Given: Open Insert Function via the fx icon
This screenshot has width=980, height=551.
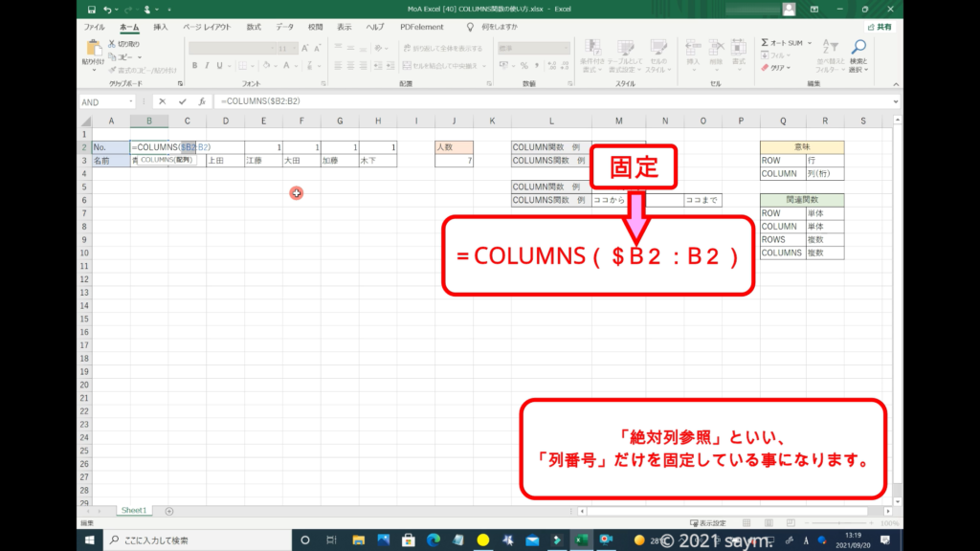Looking at the screenshot, I should click(x=201, y=101).
